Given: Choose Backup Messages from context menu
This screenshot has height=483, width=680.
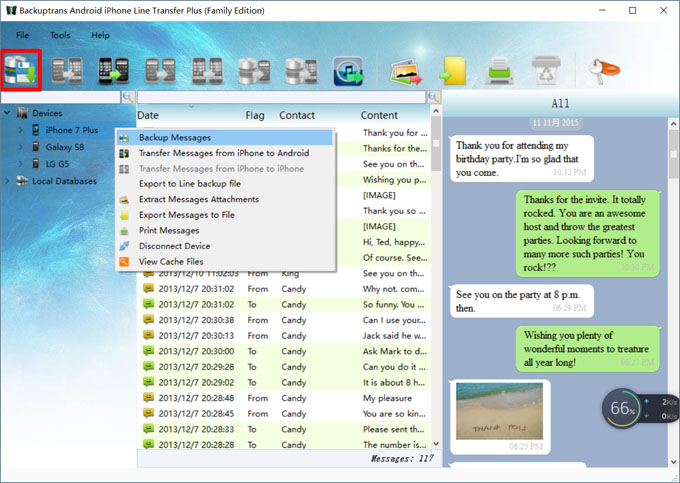Looking at the screenshot, I should point(225,137).
